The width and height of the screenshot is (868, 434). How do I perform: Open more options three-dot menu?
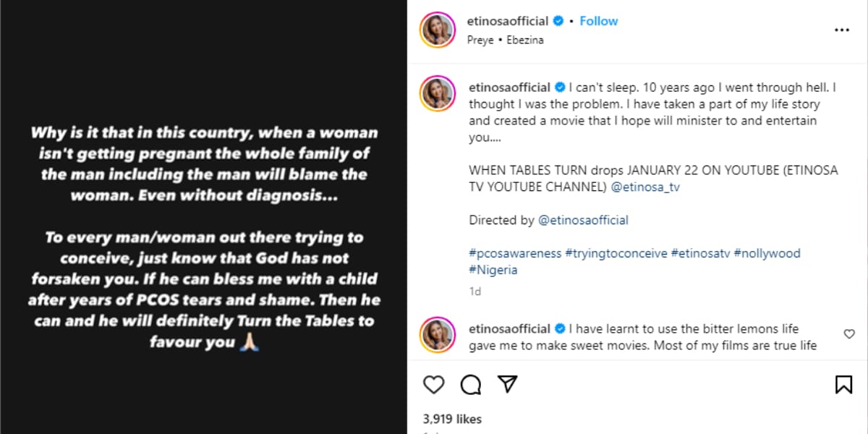click(x=842, y=30)
